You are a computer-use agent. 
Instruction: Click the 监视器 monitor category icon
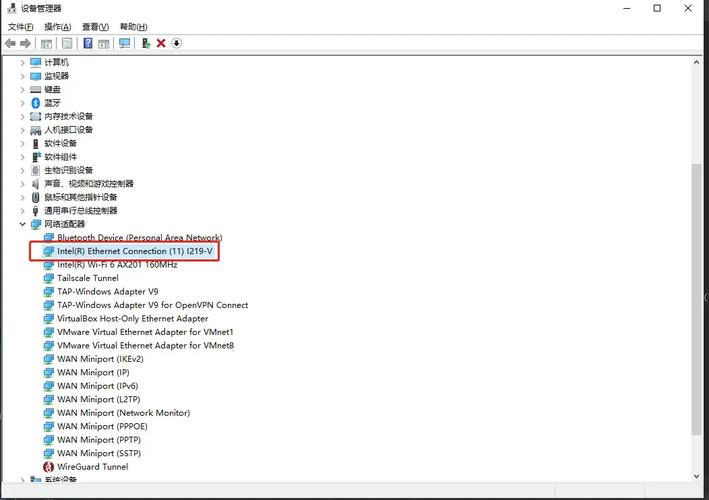(36, 76)
